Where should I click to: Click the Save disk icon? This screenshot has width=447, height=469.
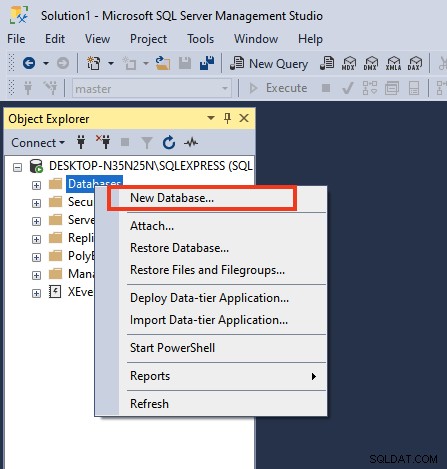(x=185, y=63)
